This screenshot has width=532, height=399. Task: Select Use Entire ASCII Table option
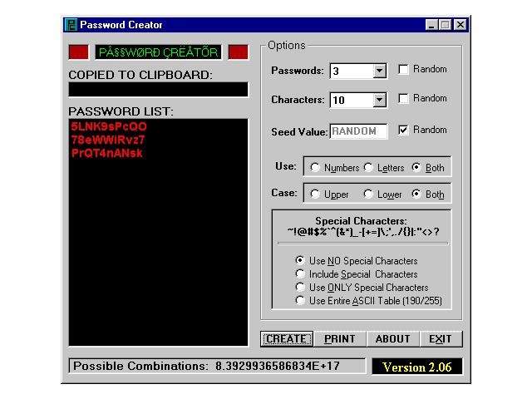tap(300, 300)
